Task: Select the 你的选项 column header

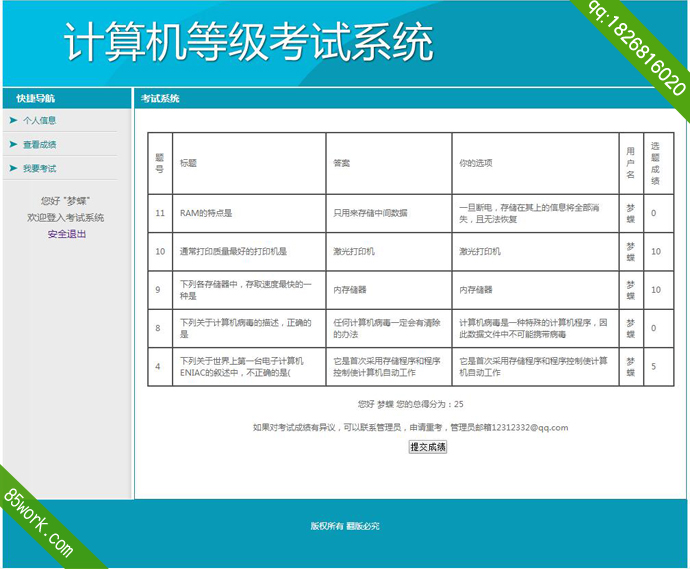Action: point(475,163)
